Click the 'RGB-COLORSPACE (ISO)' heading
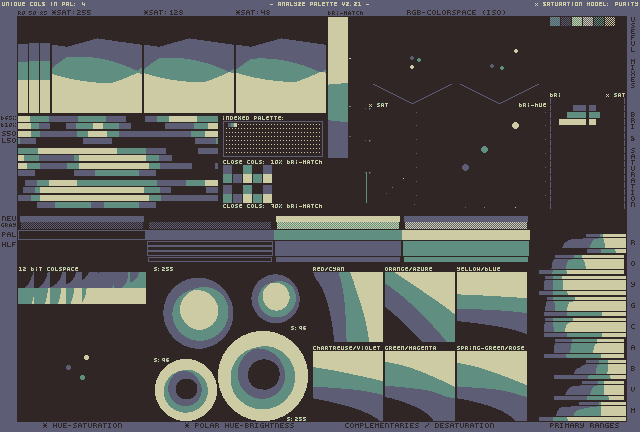640x432 pixels. coord(456,12)
